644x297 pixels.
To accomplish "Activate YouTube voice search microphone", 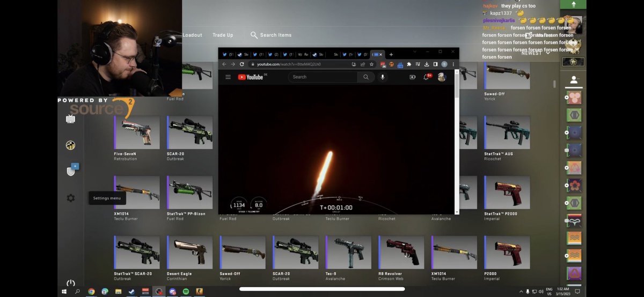I will (x=383, y=77).
